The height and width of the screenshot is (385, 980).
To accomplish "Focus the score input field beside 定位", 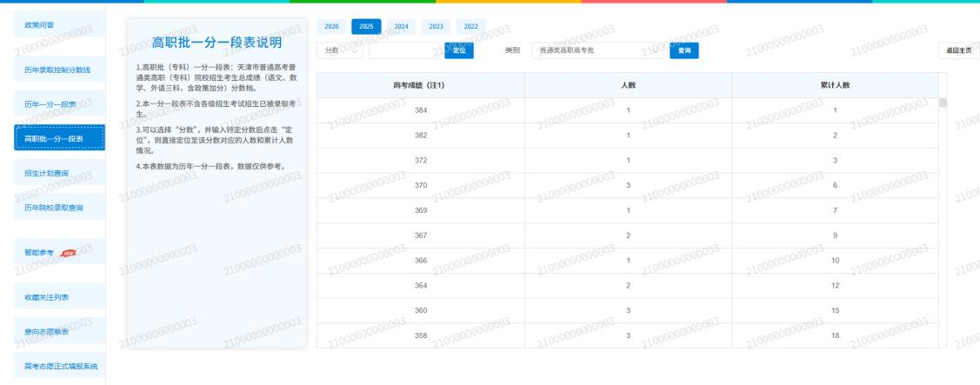I will [405, 50].
